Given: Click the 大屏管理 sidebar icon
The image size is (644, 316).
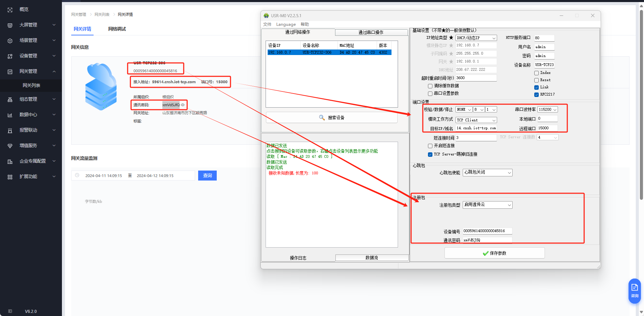Looking at the screenshot, I should (x=10, y=25).
